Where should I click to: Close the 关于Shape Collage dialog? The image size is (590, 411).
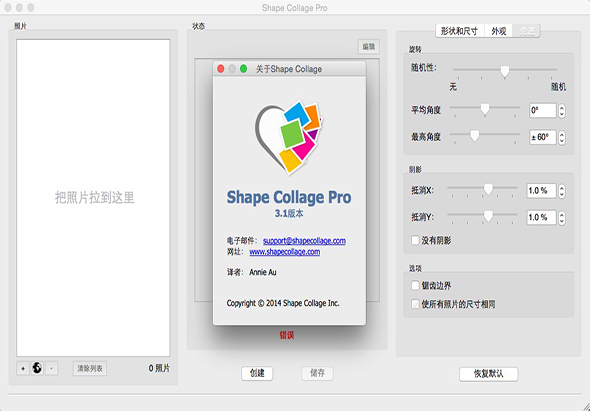click(x=221, y=68)
